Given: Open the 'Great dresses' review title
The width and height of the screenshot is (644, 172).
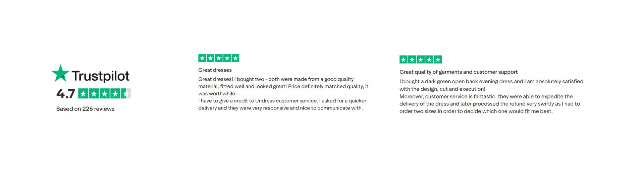Looking at the screenshot, I should coord(215,70).
